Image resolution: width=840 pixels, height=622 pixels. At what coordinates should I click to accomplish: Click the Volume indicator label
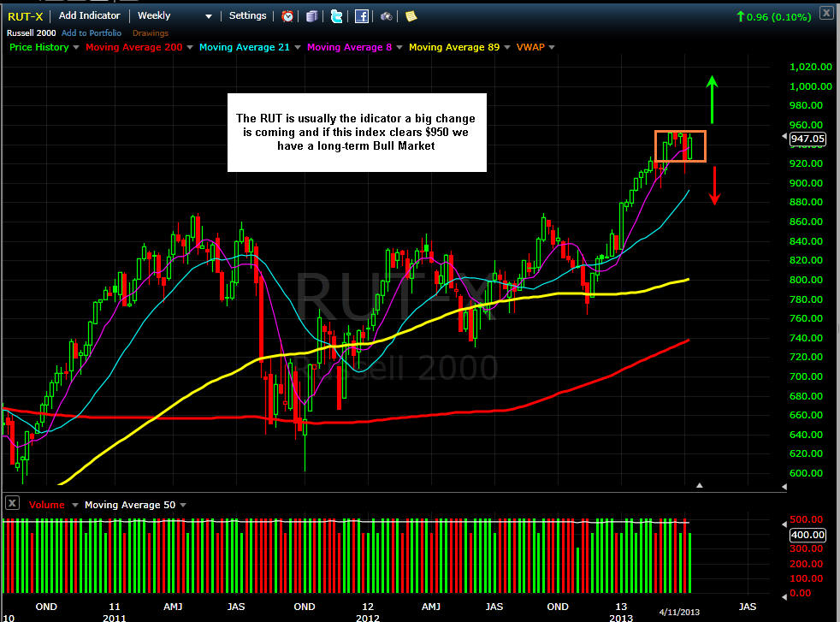tap(46, 505)
